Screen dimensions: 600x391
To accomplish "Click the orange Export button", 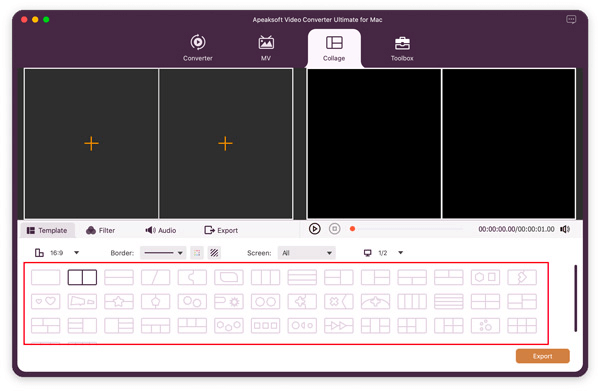I will click(543, 356).
